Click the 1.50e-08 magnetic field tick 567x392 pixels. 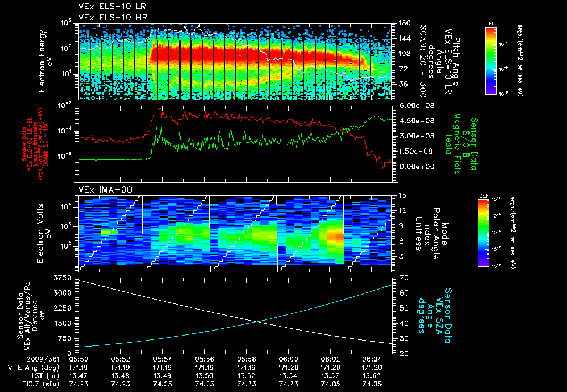coord(416,151)
